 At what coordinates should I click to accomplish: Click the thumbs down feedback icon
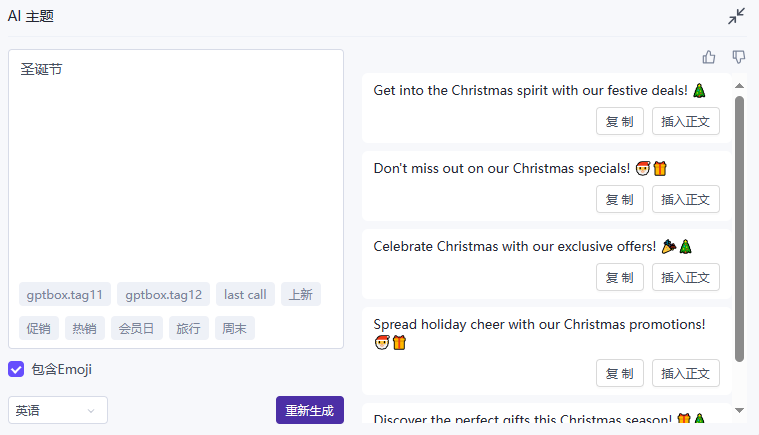[739, 57]
